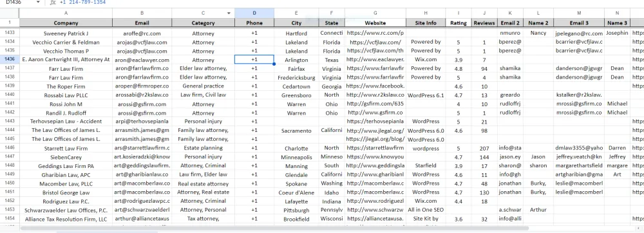The width and height of the screenshot is (644, 233).
Task: Select column A header
Action: click(x=66, y=13)
